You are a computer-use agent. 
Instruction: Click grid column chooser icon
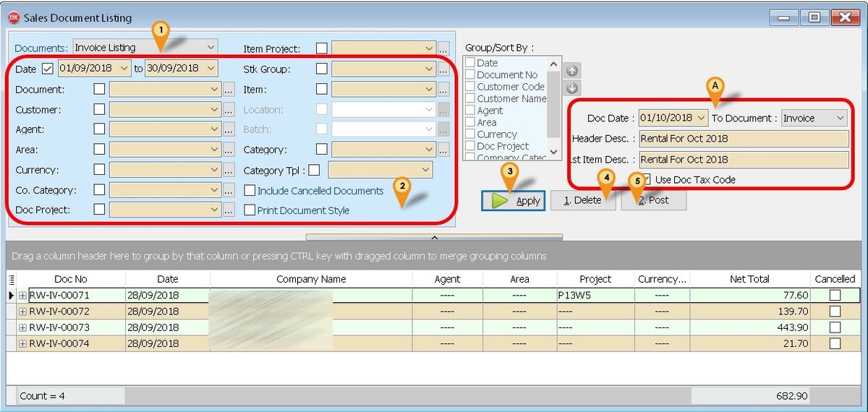pos(11,279)
